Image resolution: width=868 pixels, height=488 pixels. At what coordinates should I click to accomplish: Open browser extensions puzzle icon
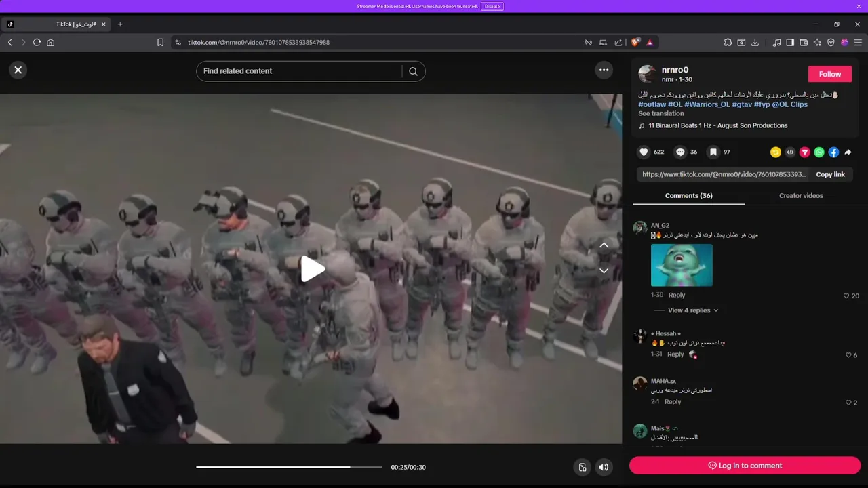pos(728,42)
